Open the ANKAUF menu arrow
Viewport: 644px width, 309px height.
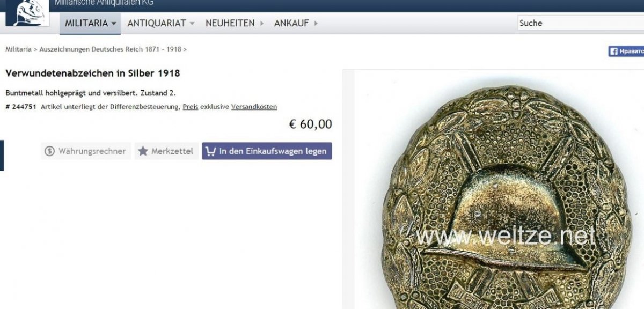coord(316,23)
